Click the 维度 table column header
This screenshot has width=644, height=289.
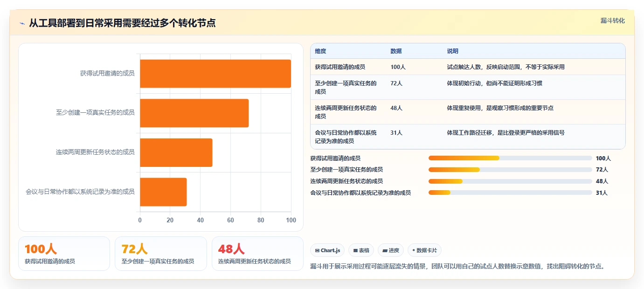click(320, 51)
